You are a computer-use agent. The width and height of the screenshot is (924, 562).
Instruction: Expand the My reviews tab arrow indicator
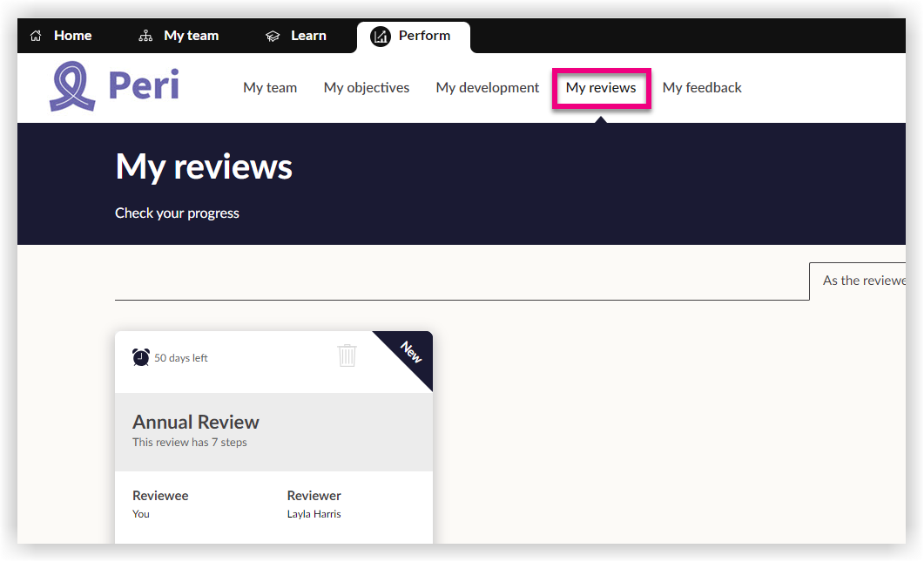pyautogui.click(x=601, y=120)
